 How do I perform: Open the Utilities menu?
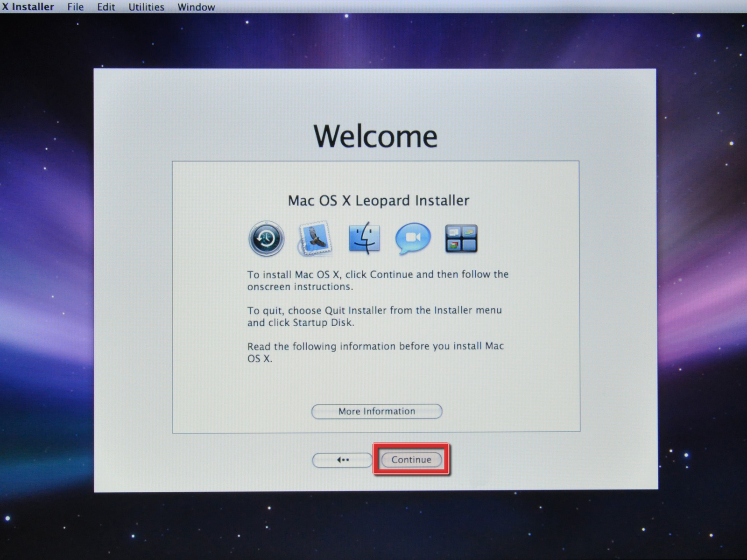pyautogui.click(x=146, y=7)
